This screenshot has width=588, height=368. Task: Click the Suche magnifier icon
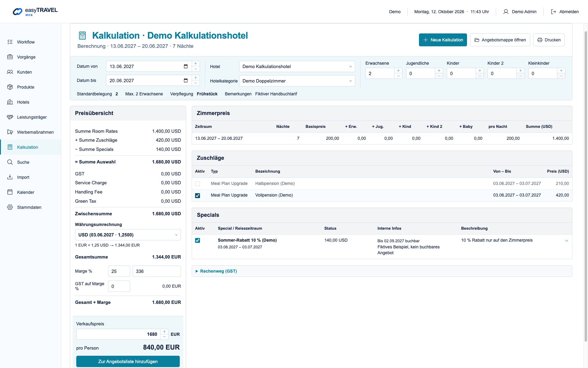pyautogui.click(x=10, y=162)
